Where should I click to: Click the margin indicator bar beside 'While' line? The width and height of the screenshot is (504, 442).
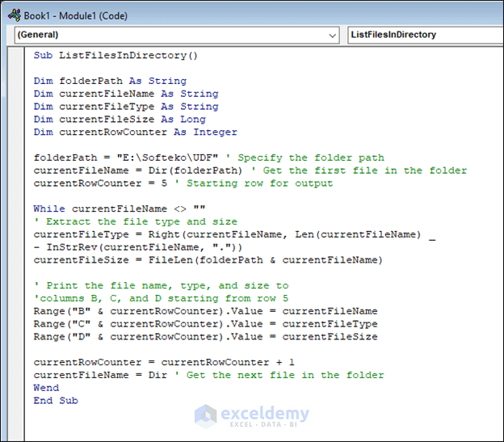15,209
